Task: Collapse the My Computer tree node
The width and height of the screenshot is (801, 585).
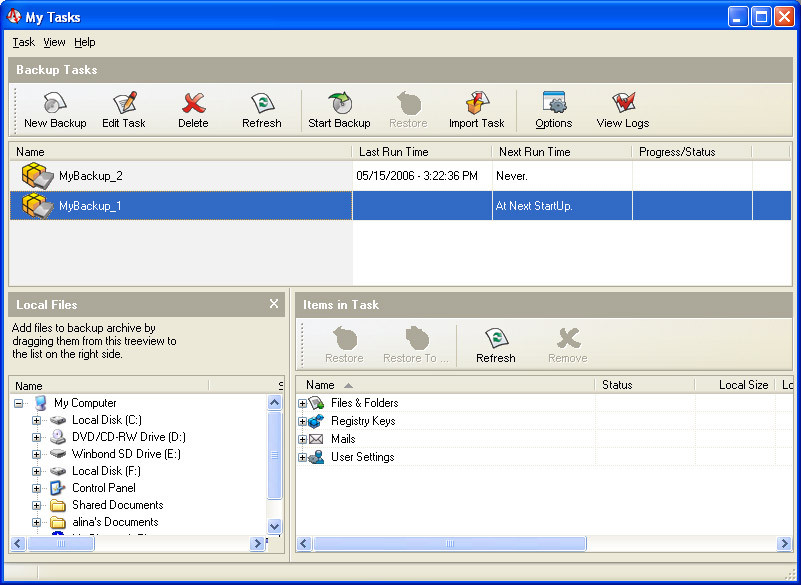Action: (19, 403)
